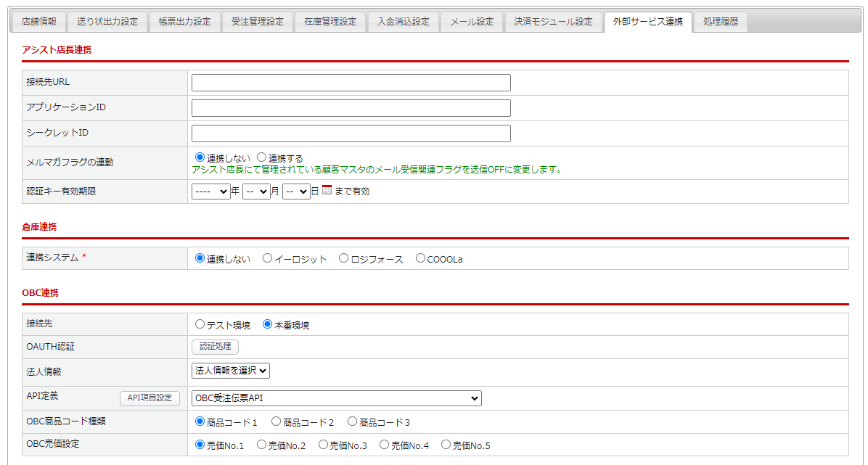Screen dimensions: 868x465
Task: Switch OBC connection to テスト環境
Action: pos(200,324)
